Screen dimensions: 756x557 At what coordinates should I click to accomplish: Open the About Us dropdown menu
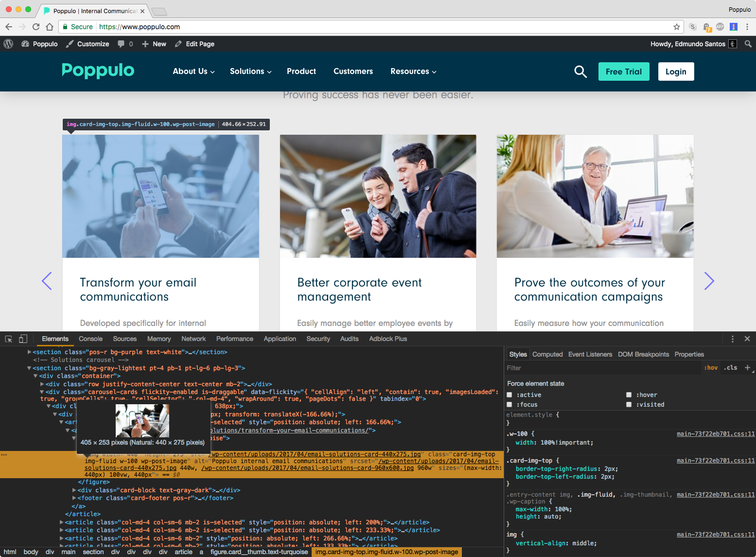coord(193,72)
